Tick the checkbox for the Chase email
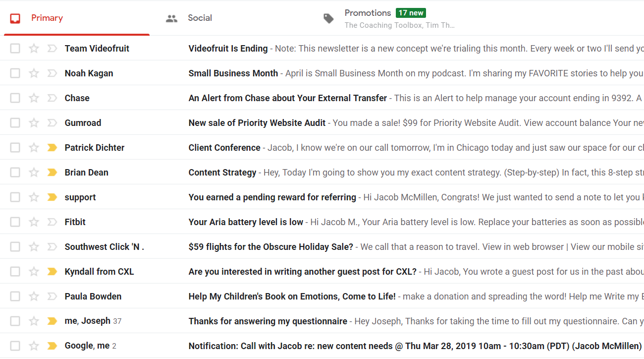Screen dimensions: 644x359 click(x=15, y=98)
